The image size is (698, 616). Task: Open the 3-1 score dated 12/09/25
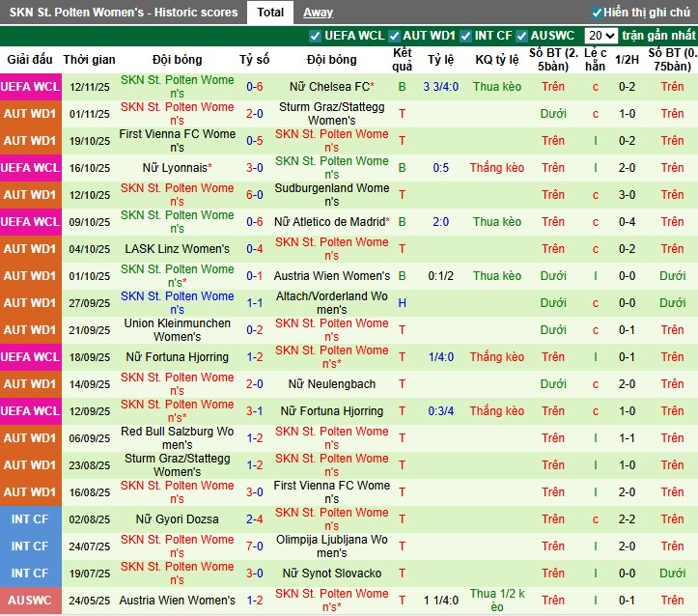(255, 411)
